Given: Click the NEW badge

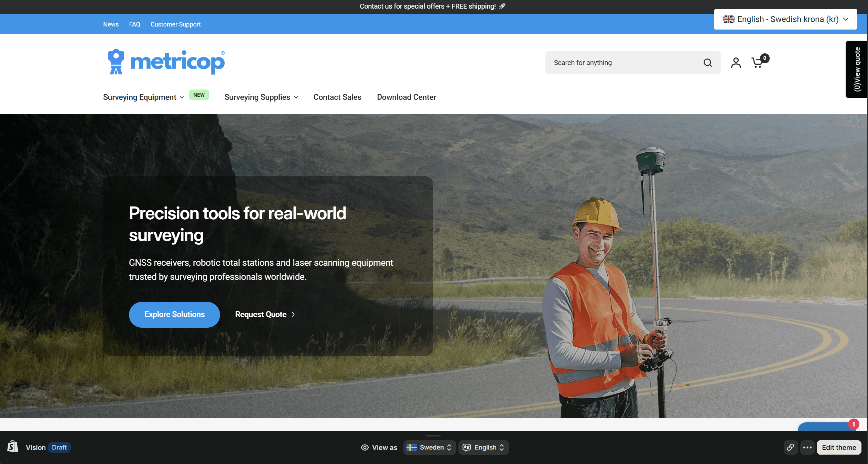Looking at the screenshot, I should 199,95.
